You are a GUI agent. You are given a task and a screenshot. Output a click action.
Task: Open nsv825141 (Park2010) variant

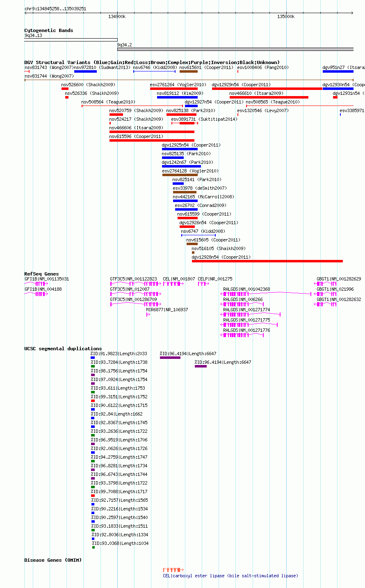(178, 184)
